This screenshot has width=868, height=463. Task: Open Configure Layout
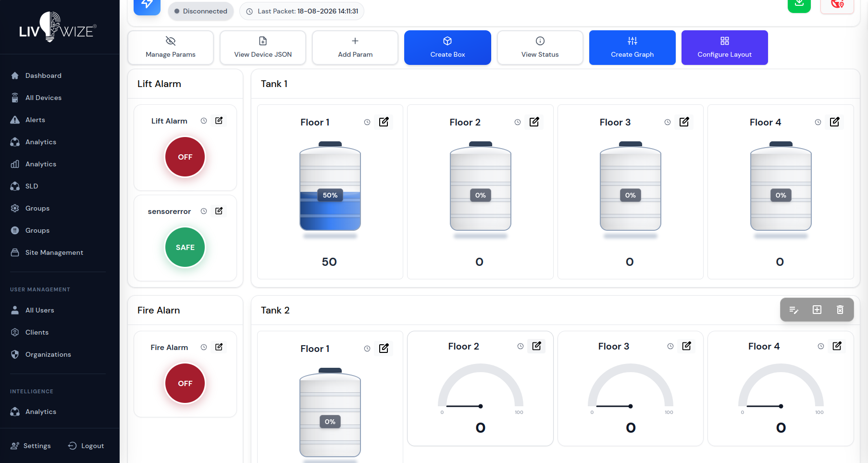(x=725, y=48)
